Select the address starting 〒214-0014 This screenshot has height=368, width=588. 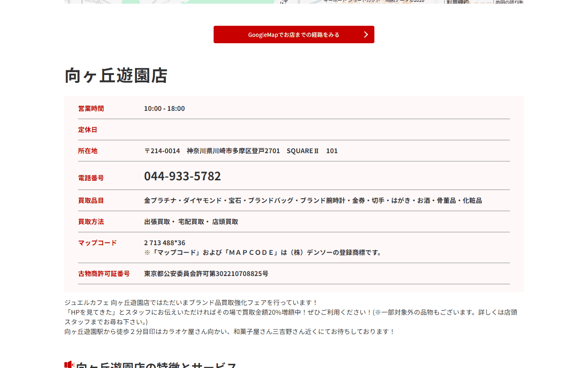241,151
